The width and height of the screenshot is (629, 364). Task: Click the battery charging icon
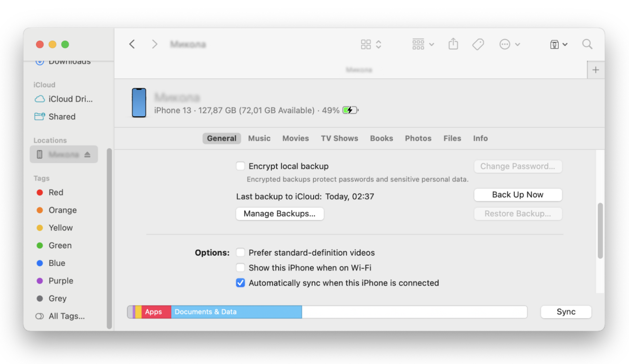(350, 110)
